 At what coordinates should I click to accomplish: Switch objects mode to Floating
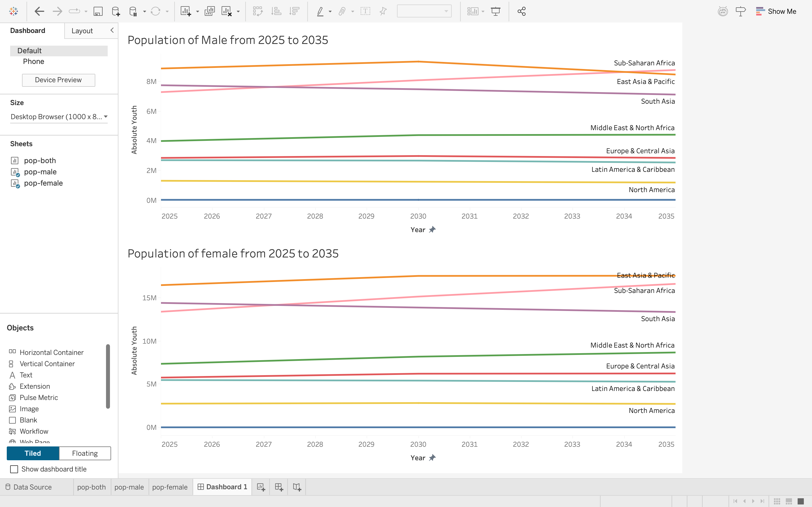85,453
